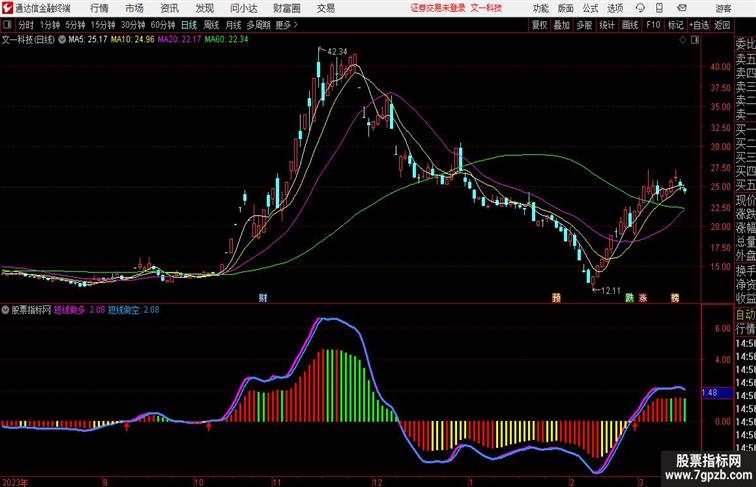
Task: Click the 复权 button
Action: click(540, 25)
